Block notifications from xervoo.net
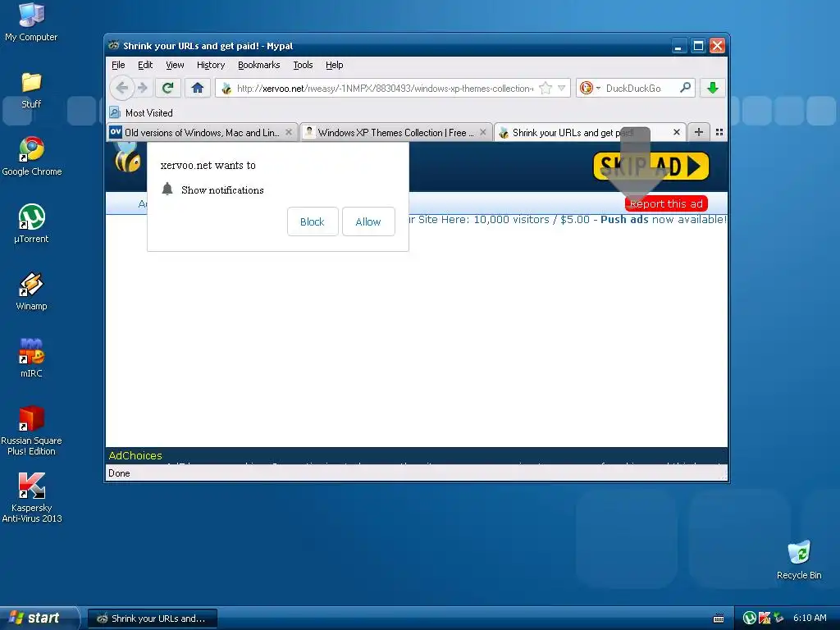The width and height of the screenshot is (840, 630). [x=313, y=221]
